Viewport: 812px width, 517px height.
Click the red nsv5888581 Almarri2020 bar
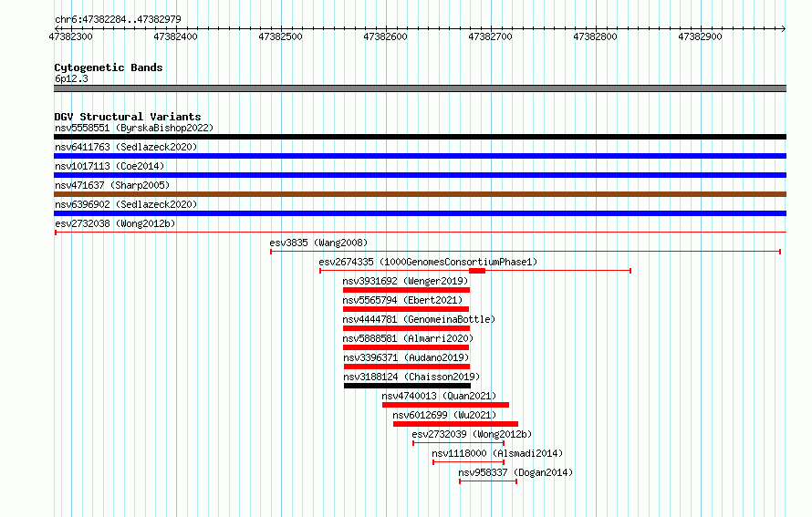point(405,347)
